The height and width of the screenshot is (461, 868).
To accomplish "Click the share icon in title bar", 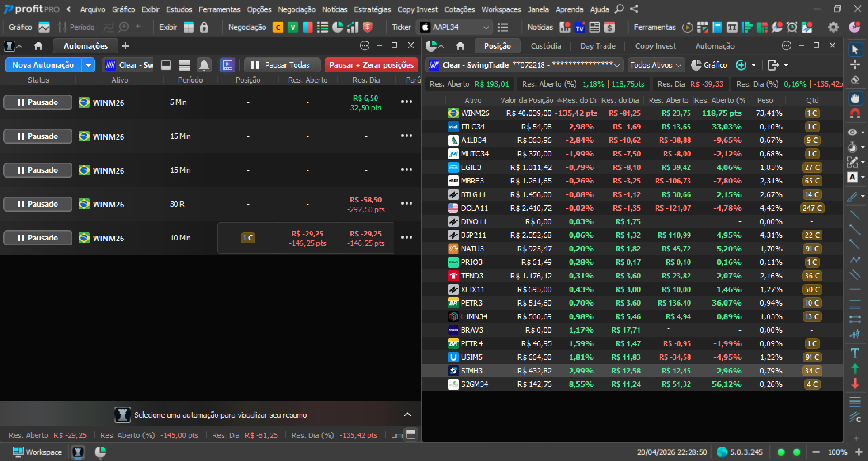I will pyautogui.click(x=634, y=9).
